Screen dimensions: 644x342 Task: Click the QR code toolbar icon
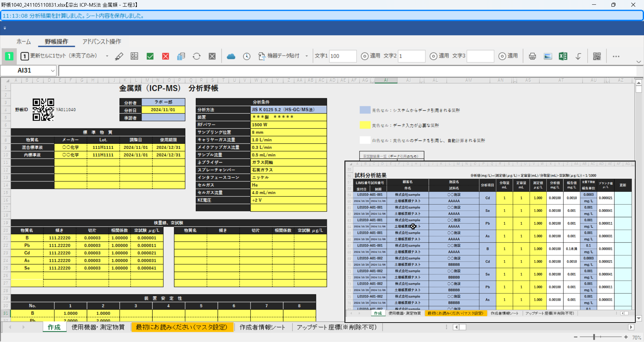coord(597,56)
